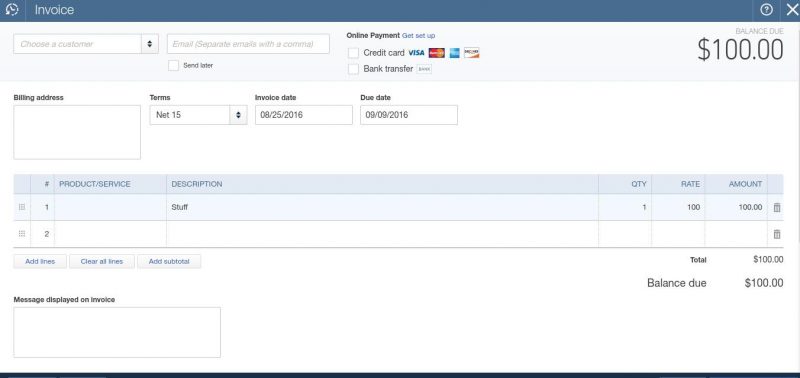The height and width of the screenshot is (378, 800).
Task: Enable the Credit card payment checkbox
Action: (353, 53)
